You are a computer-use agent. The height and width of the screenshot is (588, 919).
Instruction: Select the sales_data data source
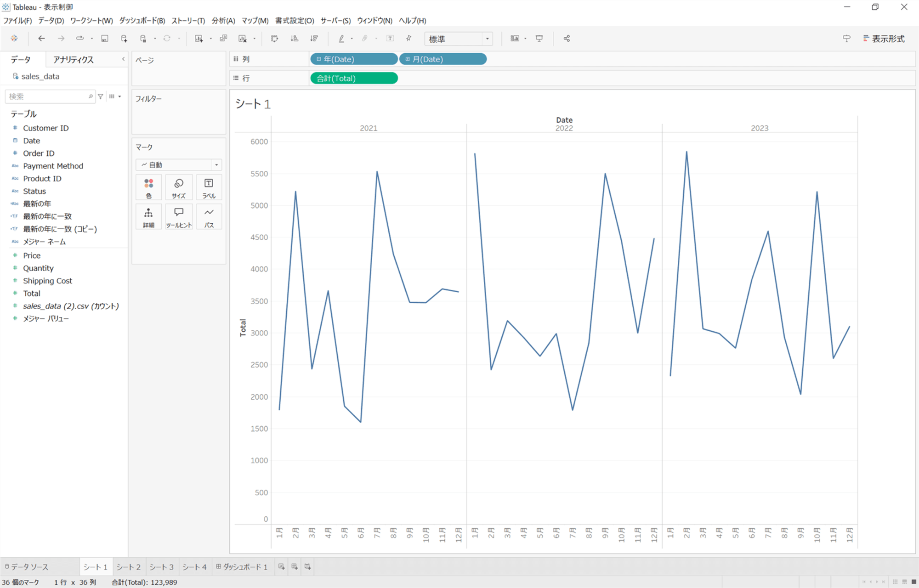tap(40, 77)
